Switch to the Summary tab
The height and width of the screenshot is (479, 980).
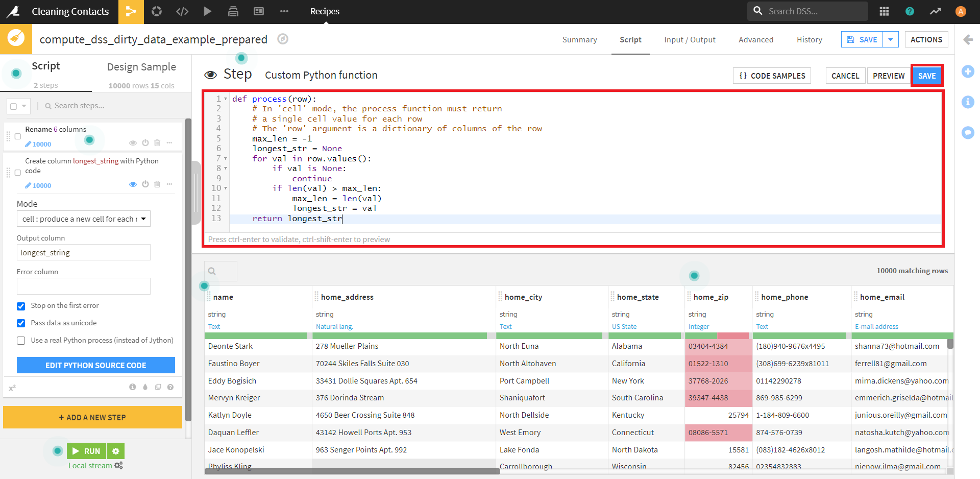[579, 39]
